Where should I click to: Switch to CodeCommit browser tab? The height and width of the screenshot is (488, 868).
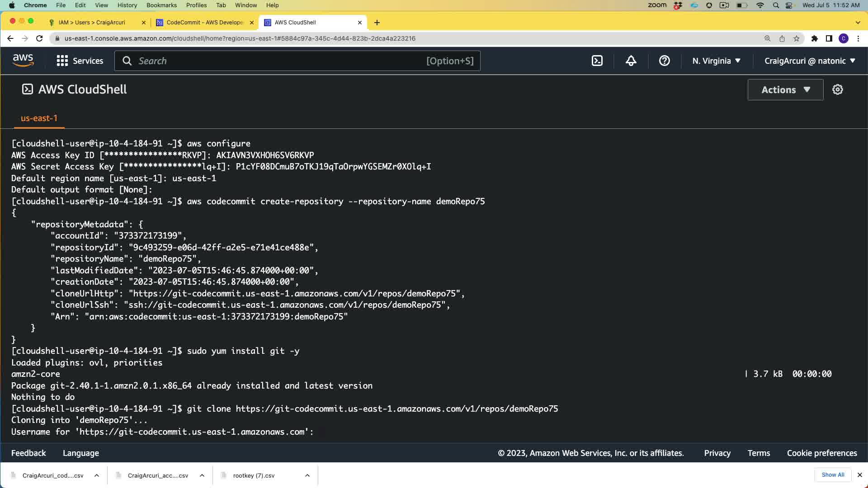click(x=205, y=22)
